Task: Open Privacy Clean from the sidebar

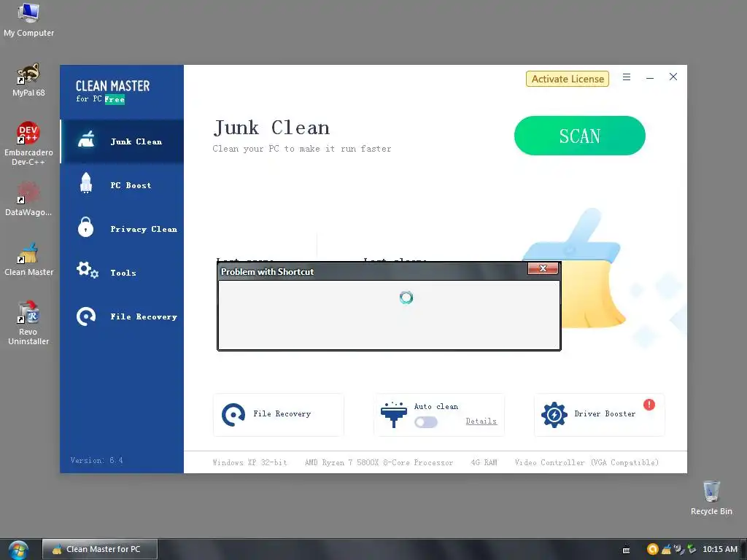Action: coord(122,229)
